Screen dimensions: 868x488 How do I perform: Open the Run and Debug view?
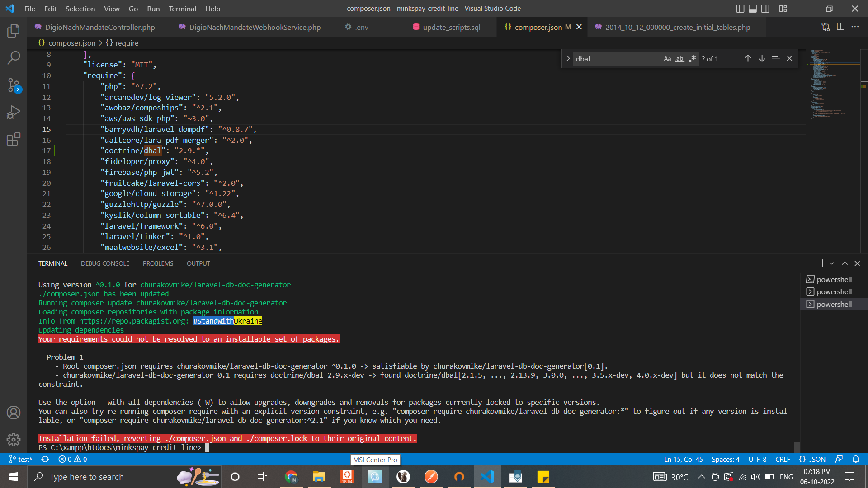tap(14, 112)
